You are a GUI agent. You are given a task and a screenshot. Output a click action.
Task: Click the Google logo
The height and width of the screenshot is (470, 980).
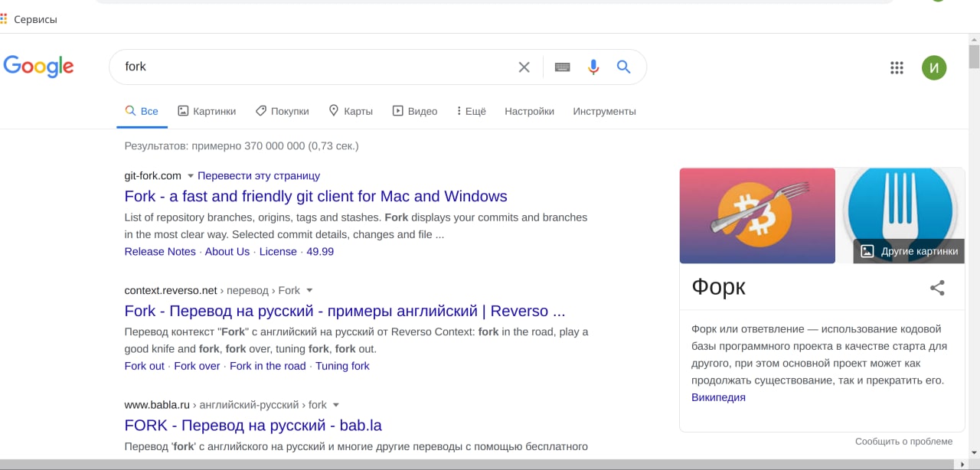point(38,67)
